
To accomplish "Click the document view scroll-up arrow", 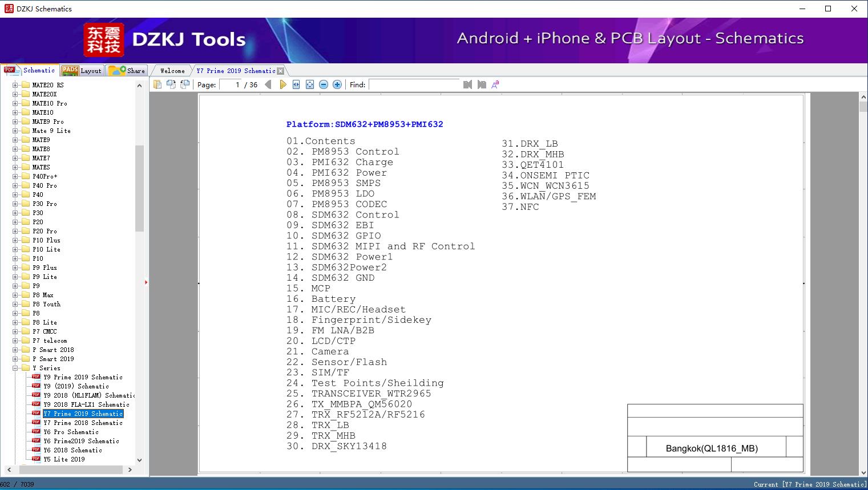I will tap(863, 98).
